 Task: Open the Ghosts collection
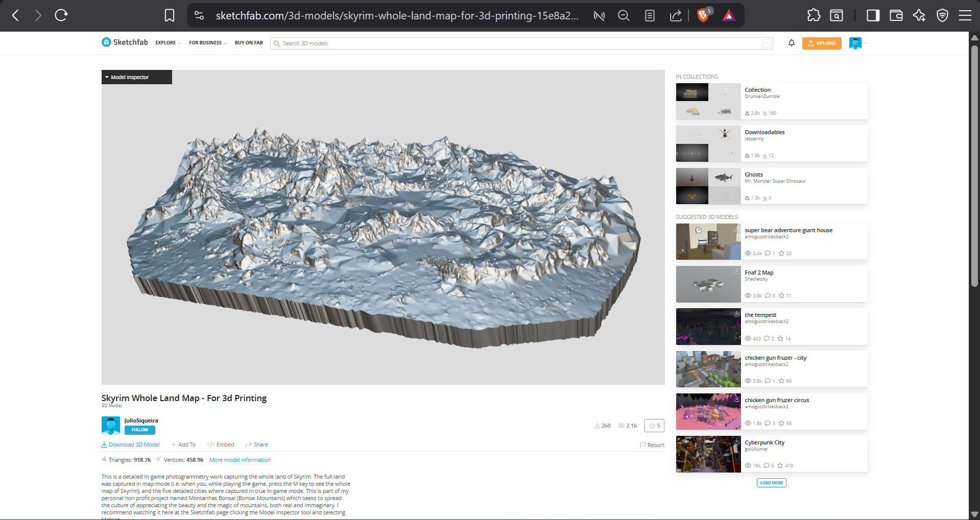click(754, 175)
